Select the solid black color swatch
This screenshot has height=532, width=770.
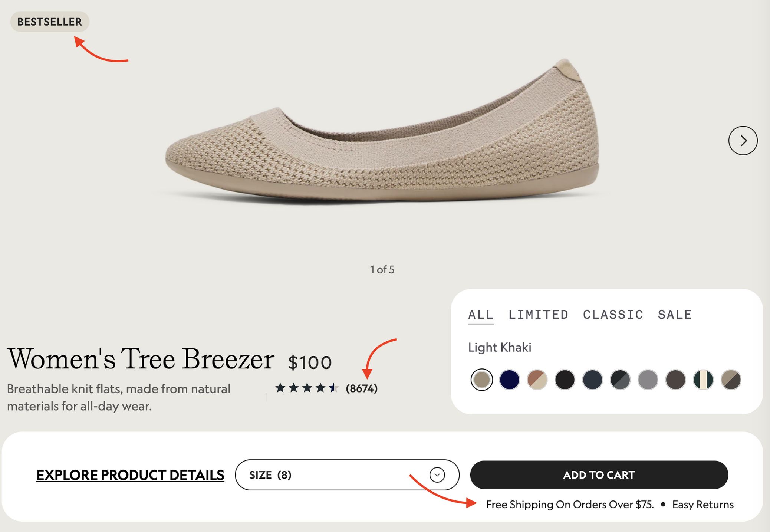(x=565, y=380)
